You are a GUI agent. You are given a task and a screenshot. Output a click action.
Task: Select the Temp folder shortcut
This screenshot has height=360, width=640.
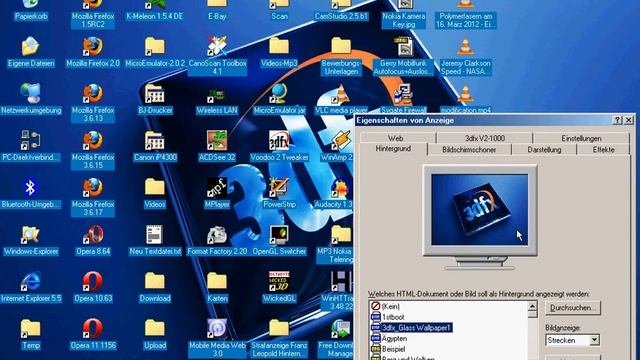31,334
